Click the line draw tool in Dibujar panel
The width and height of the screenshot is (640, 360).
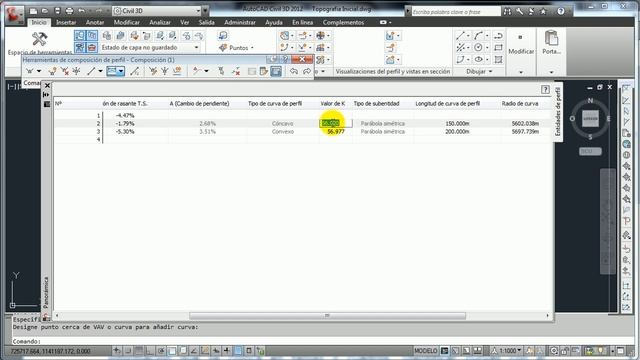(x=460, y=36)
